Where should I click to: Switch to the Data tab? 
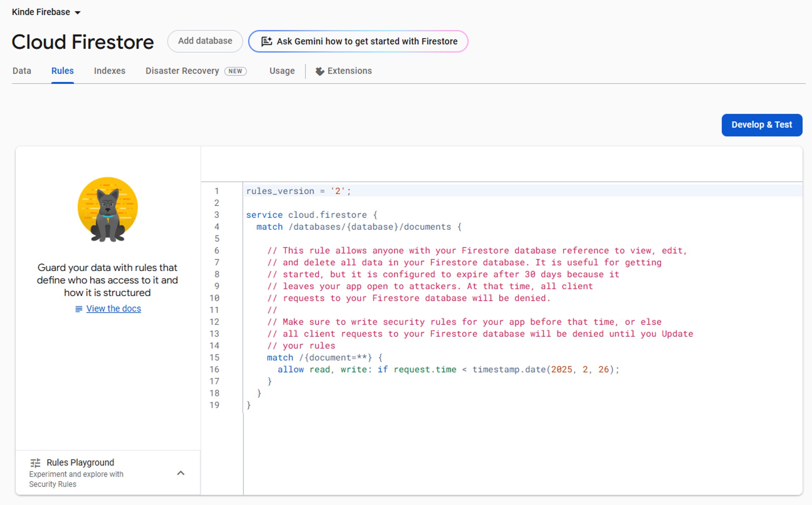(x=21, y=70)
